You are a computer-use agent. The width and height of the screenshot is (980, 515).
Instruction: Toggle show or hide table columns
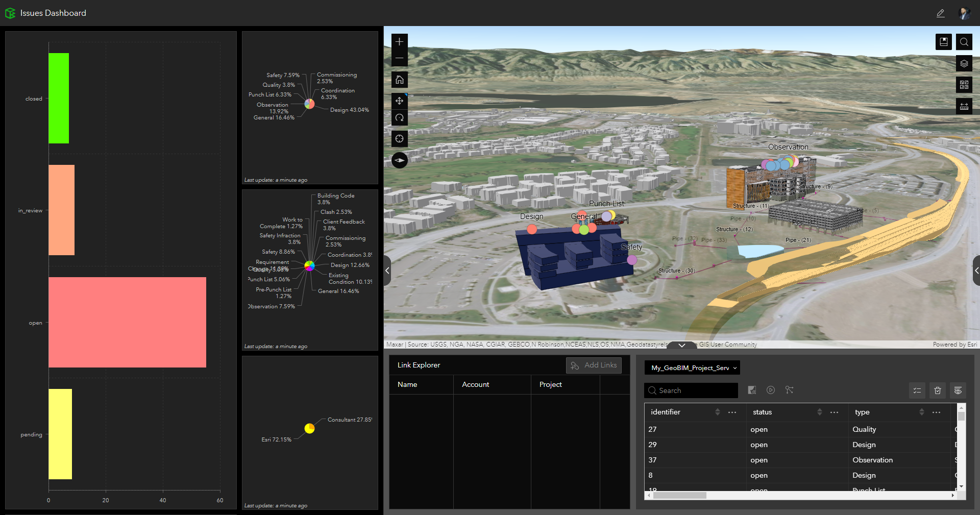click(958, 390)
